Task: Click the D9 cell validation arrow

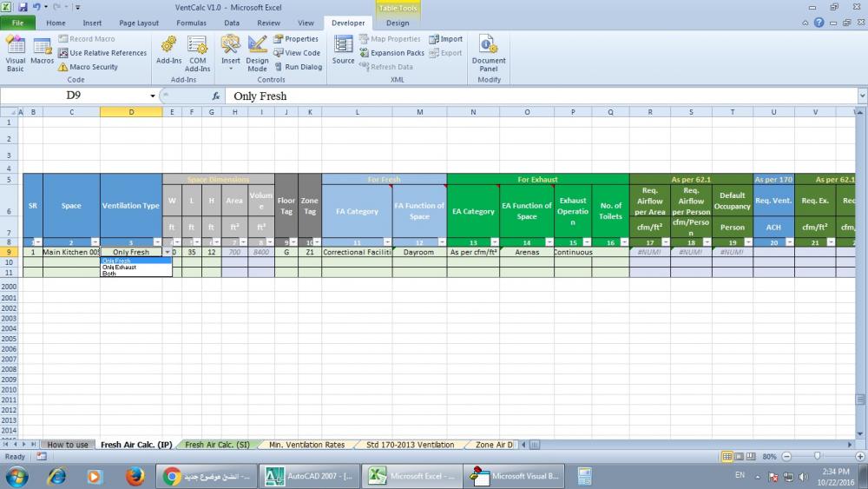Action: 168,252
